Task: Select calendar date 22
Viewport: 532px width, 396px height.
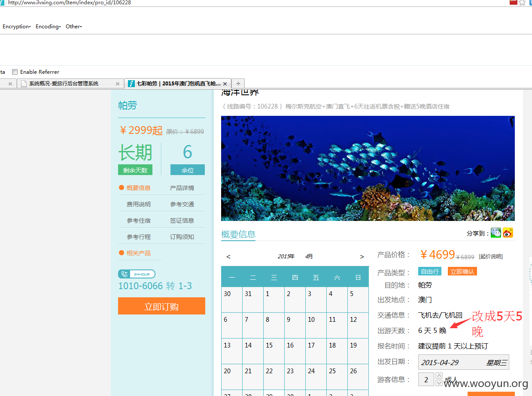Action: point(274,377)
